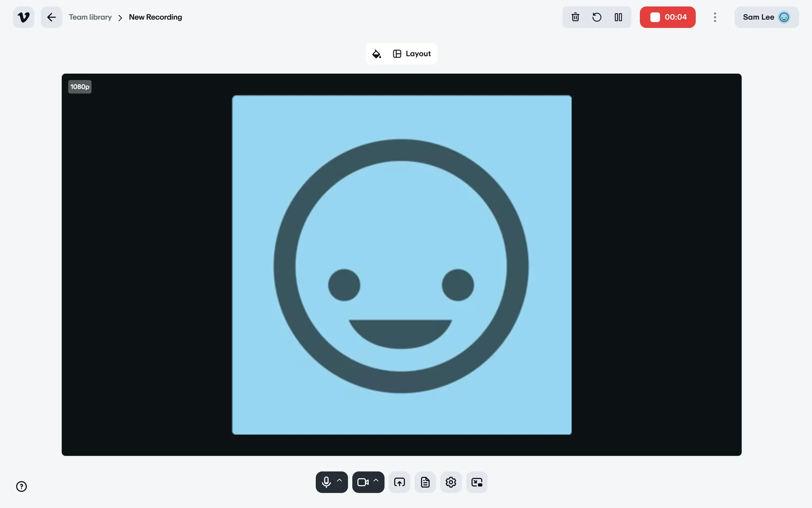Go back using the arrow button

(52, 17)
